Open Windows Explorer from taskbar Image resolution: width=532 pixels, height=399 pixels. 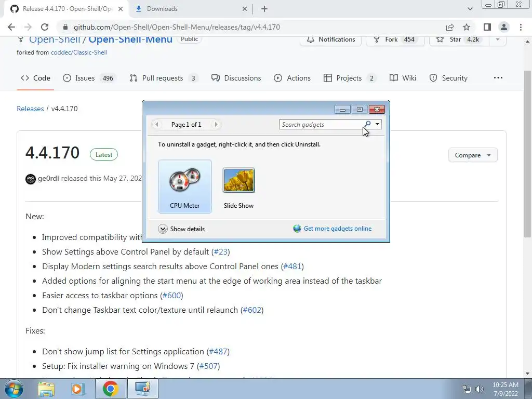[46, 389]
